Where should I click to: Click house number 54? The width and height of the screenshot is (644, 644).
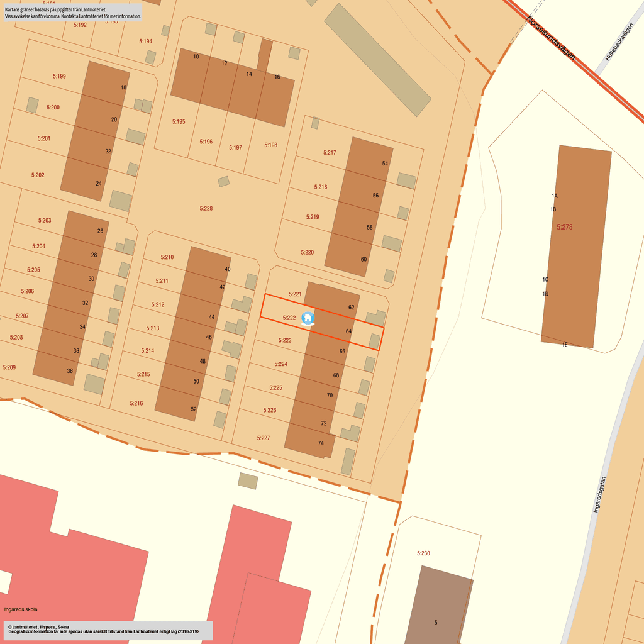(x=385, y=163)
